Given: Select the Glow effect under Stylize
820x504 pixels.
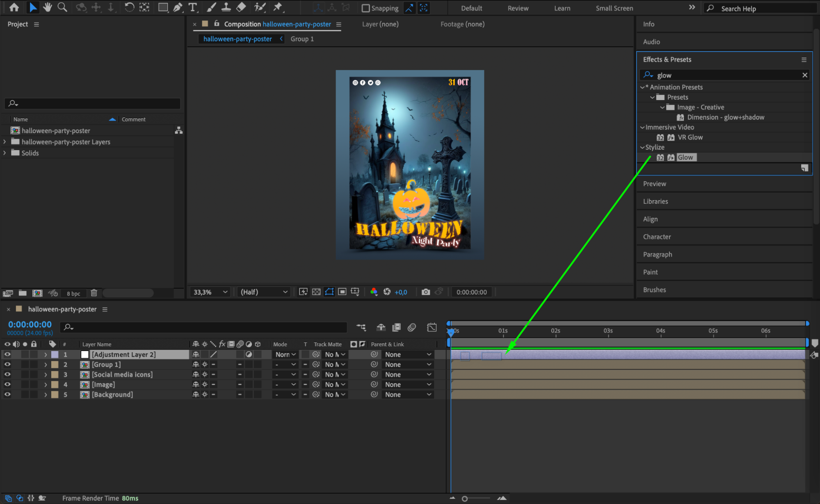Looking at the screenshot, I should click(x=685, y=157).
